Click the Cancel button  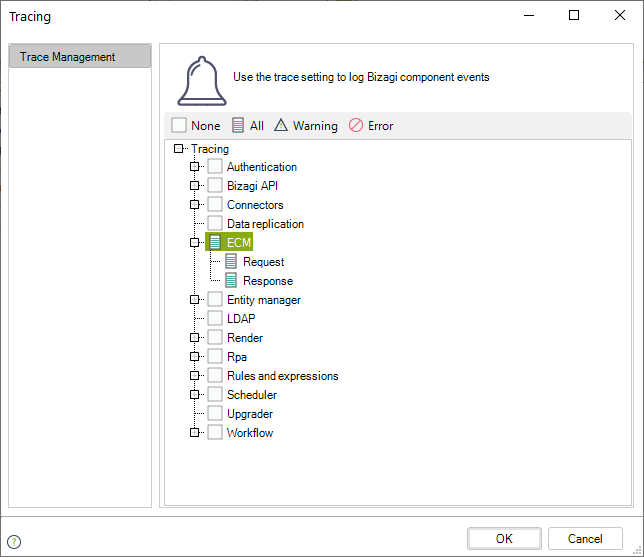coord(585,539)
